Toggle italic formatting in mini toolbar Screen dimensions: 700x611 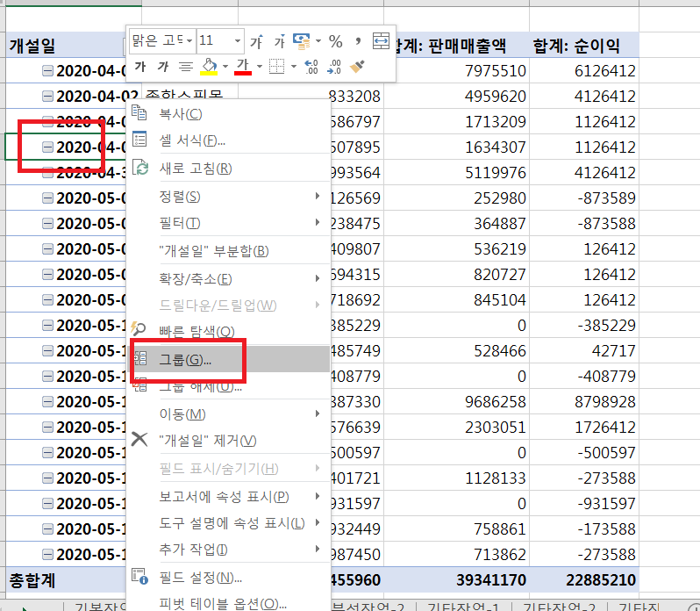(x=162, y=66)
